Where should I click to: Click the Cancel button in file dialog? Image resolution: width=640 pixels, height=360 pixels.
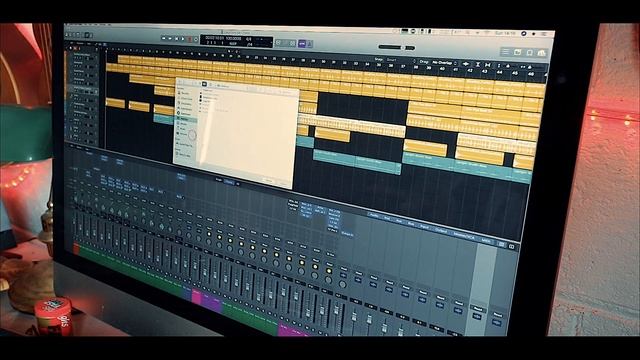coord(268,180)
